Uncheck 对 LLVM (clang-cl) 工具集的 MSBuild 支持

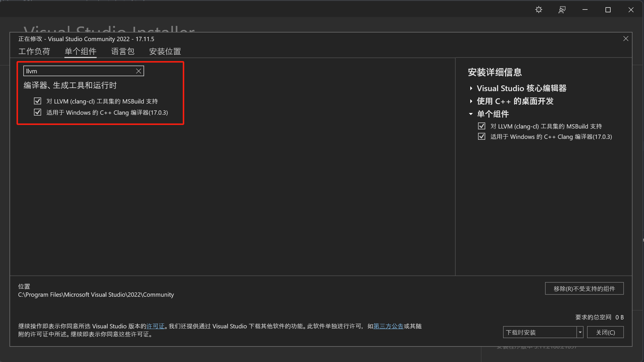38,101
